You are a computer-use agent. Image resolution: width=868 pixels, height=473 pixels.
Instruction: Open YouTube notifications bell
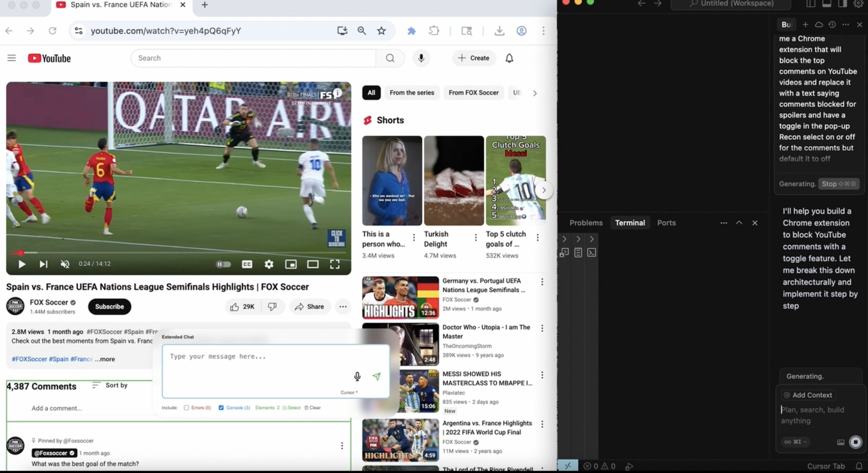(x=509, y=58)
